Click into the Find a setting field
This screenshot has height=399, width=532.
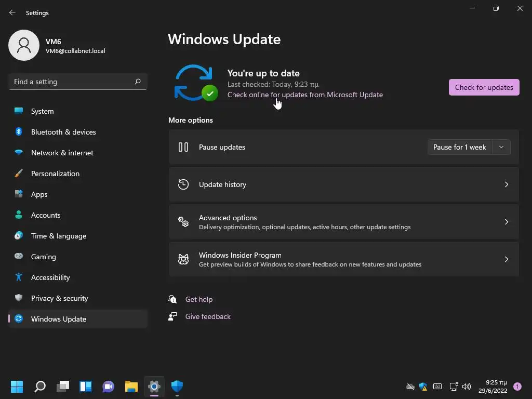[x=78, y=82]
